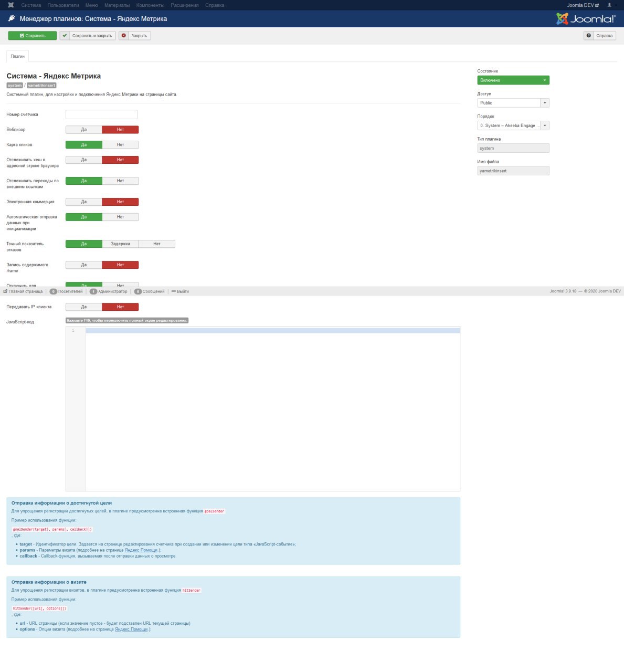Log out via Выйти link
The width and height of the screenshot is (624, 672).
180,291
